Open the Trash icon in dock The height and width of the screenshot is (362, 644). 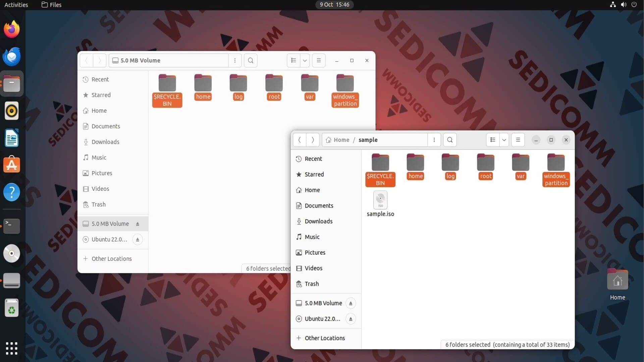click(x=12, y=308)
